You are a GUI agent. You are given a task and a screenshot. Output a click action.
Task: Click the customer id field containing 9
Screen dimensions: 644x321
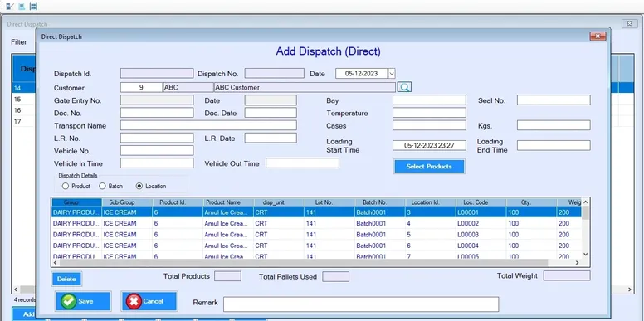tap(141, 87)
